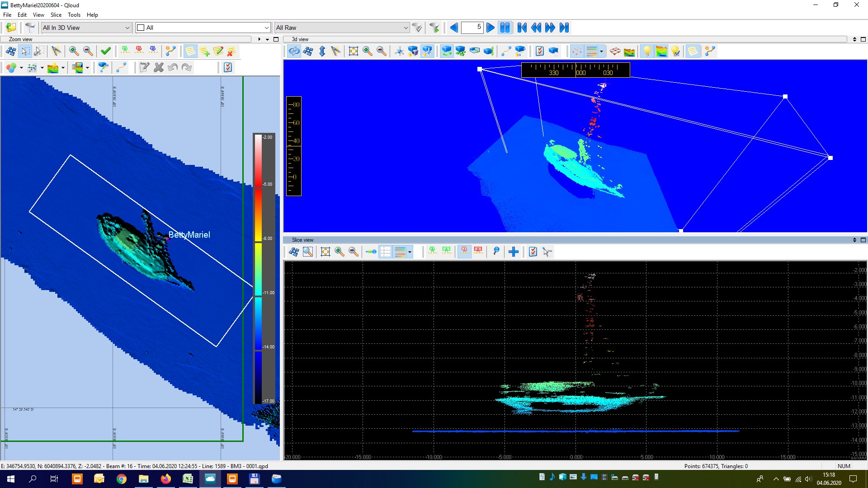Toggle the All checkbox in filter combo
This screenshot has width=868, height=488.
(x=141, y=28)
